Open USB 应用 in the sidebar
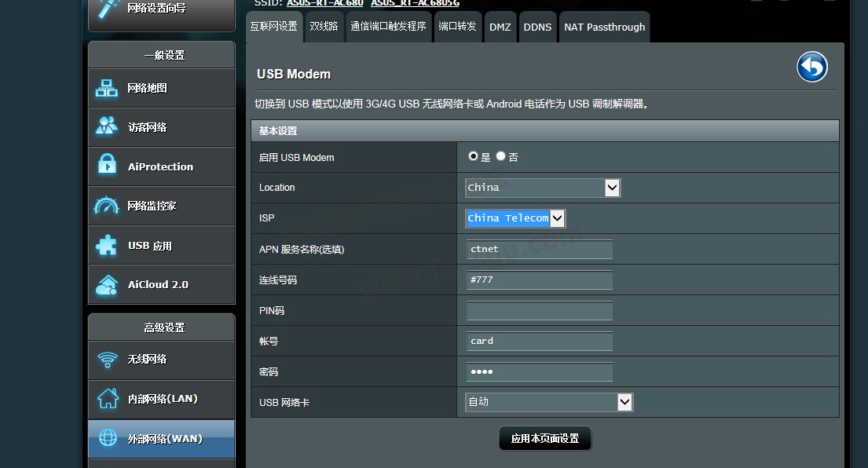Screen dimensions: 868x468 (162, 245)
